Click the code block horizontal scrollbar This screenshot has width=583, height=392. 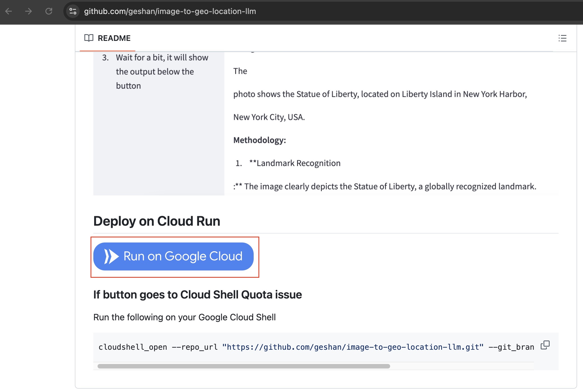point(243,366)
